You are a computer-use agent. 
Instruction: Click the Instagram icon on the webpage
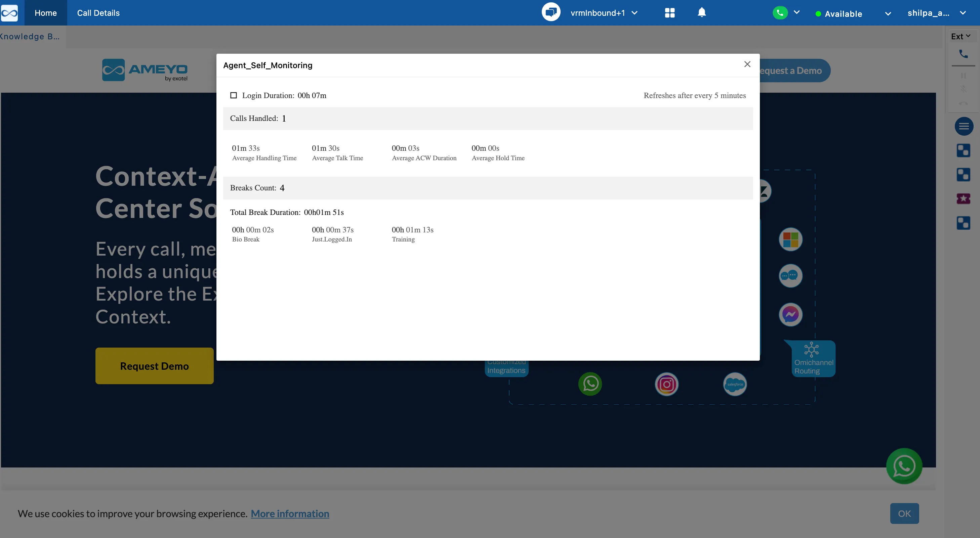coord(666,384)
